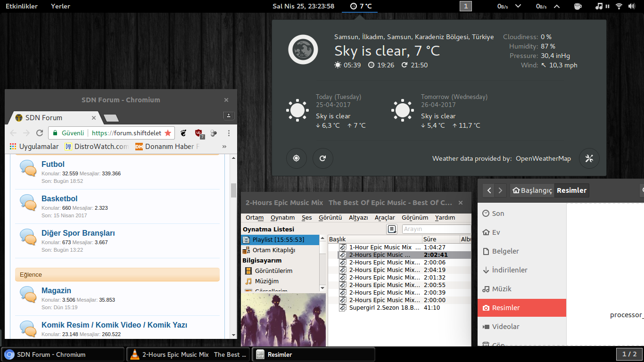Click the molecule extension icon beside uBlock
This screenshot has width=644, height=362.
(214, 133)
